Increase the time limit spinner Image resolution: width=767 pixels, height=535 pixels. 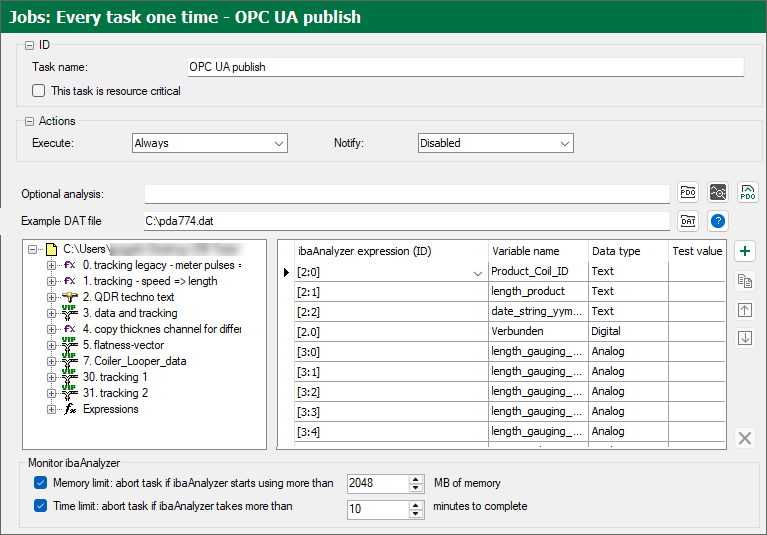(x=415, y=505)
